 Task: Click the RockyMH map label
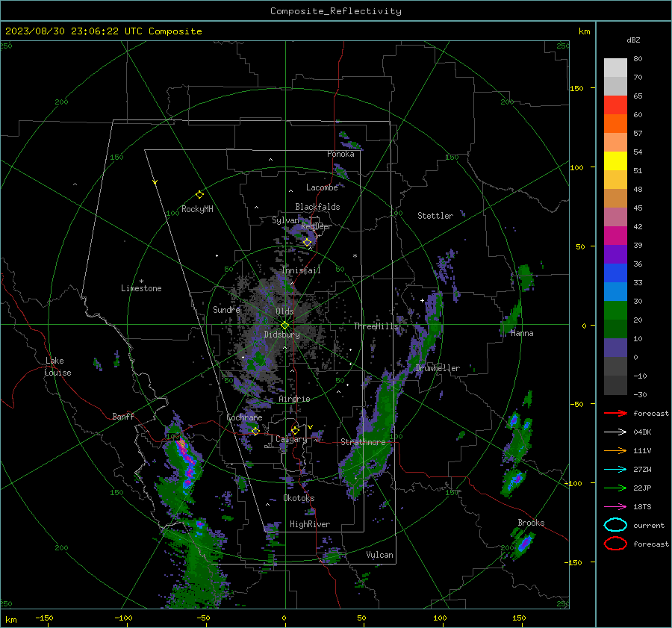tap(197, 209)
